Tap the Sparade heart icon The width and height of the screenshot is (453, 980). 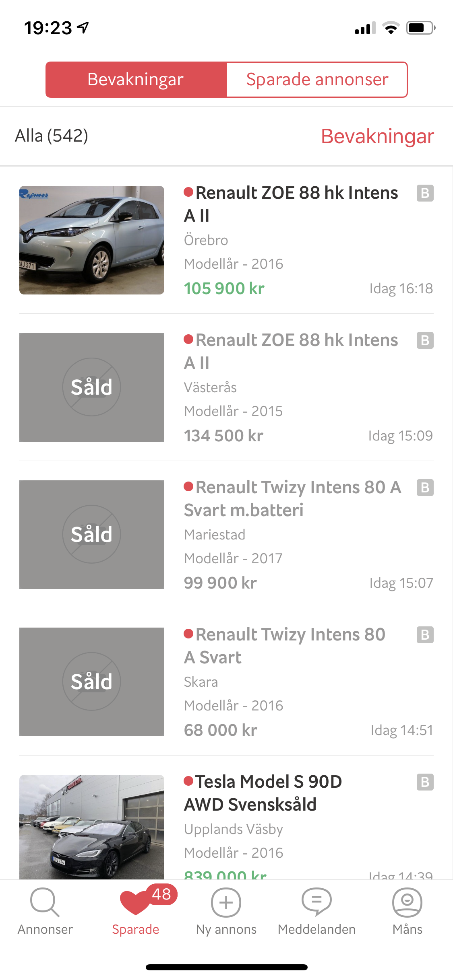pyautogui.click(x=136, y=902)
